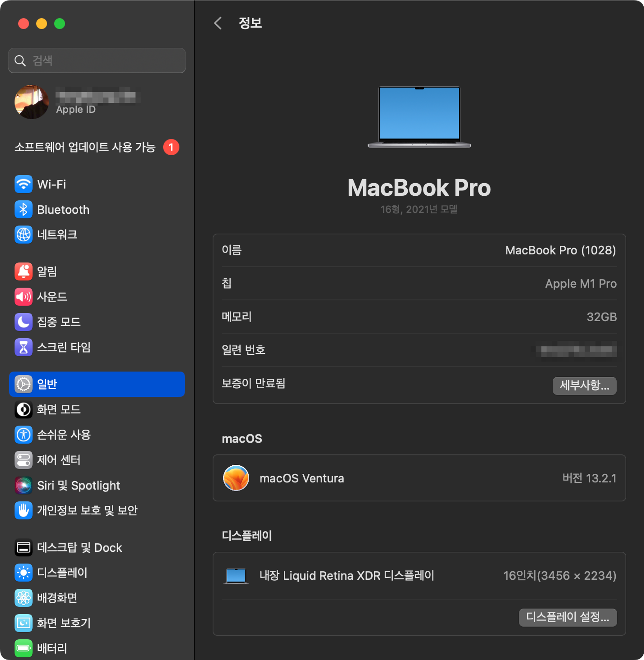Image resolution: width=644 pixels, height=660 pixels.
Task: Open 스크린 타임 hourglass icon
Action: [23, 347]
